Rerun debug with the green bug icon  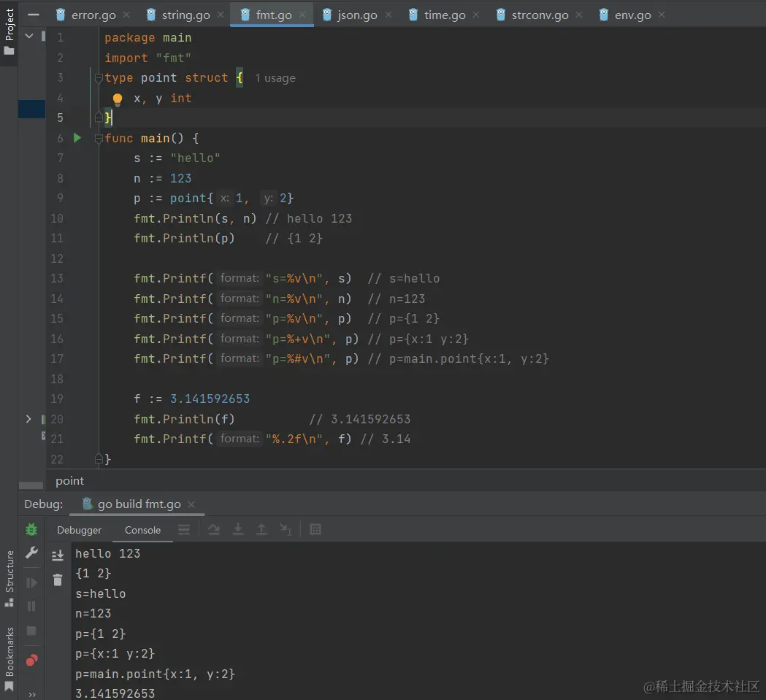click(31, 529)
